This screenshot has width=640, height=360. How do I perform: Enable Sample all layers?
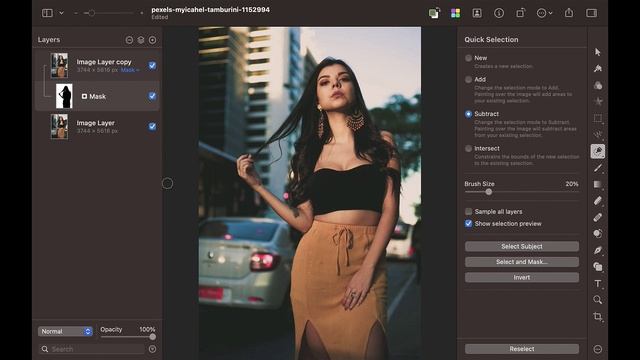coord(469,211)
